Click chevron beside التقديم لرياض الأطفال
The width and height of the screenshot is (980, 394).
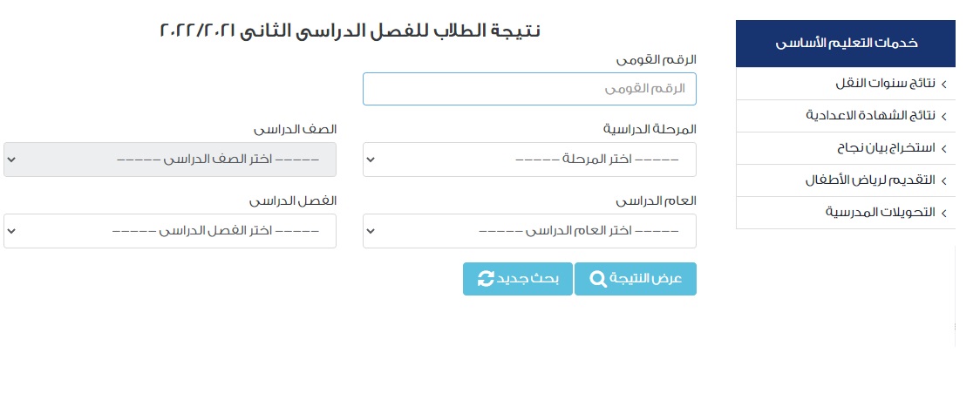click(x=943, y=181)
